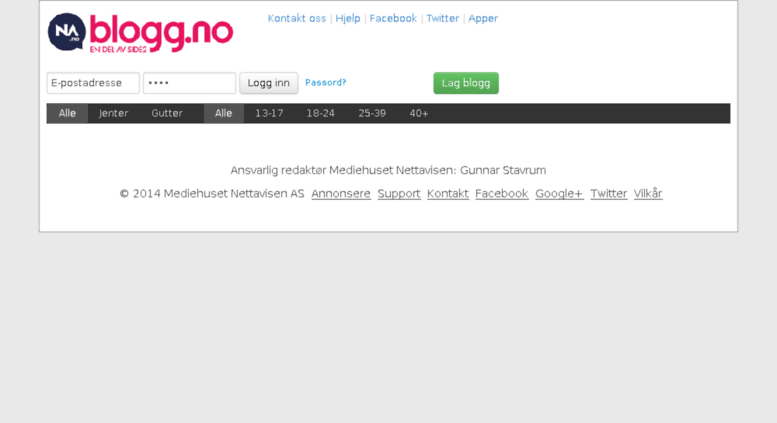Open the Vilkår footer link

pos(648,194)
